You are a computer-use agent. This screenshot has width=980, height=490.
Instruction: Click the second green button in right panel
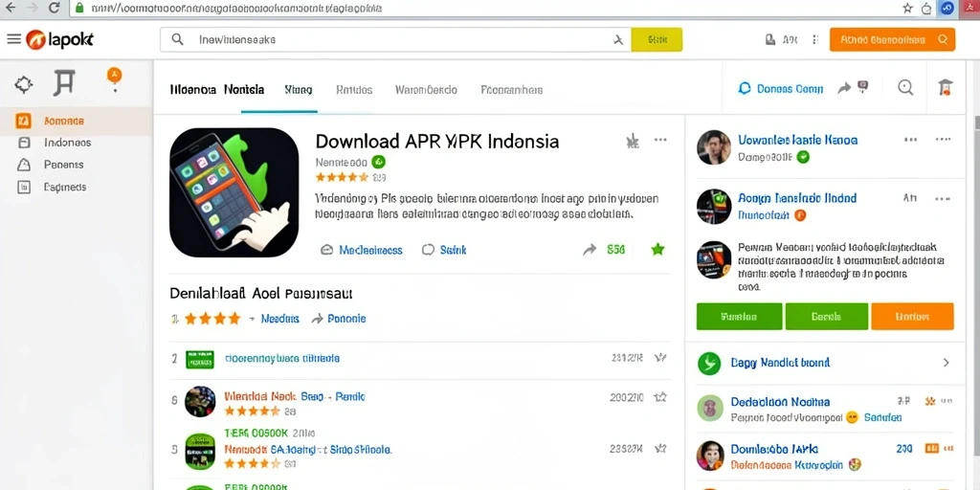click(x=826, y=316)
